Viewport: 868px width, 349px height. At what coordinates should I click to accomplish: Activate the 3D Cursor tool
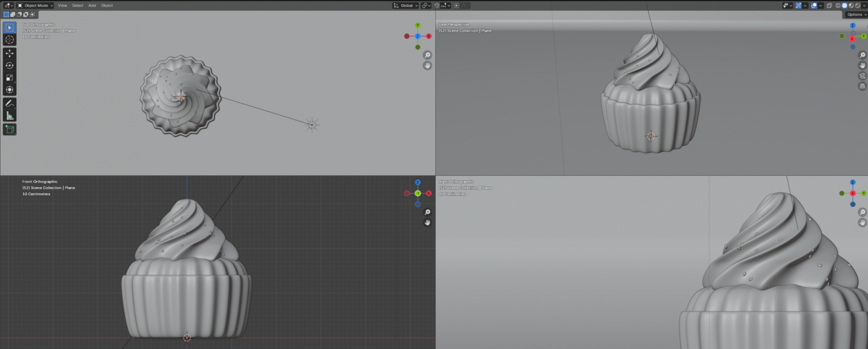pyautogui.click(x=10, y=40)
